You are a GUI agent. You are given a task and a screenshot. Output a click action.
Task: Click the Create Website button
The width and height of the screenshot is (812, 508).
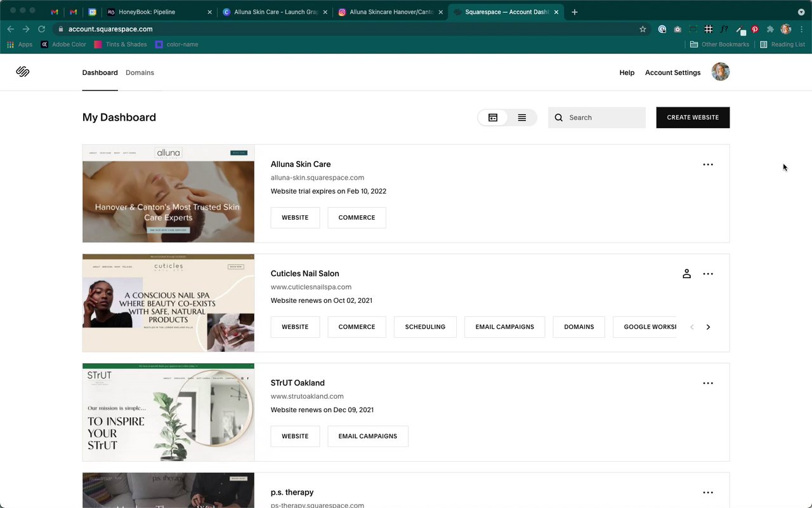pos(693,117)
